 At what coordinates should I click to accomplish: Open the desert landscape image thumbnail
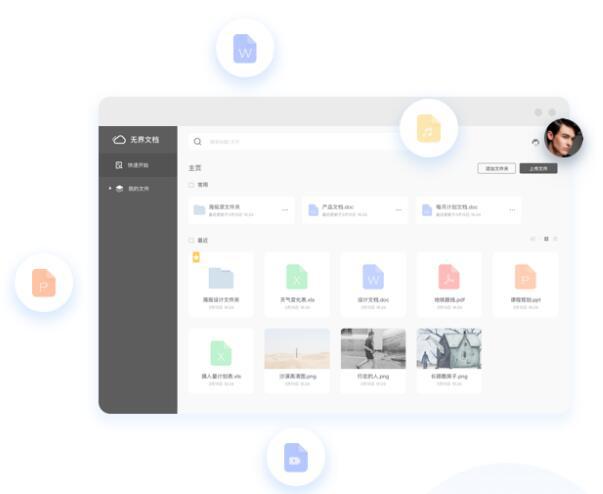pyautogui.click(x=296, y=349)
